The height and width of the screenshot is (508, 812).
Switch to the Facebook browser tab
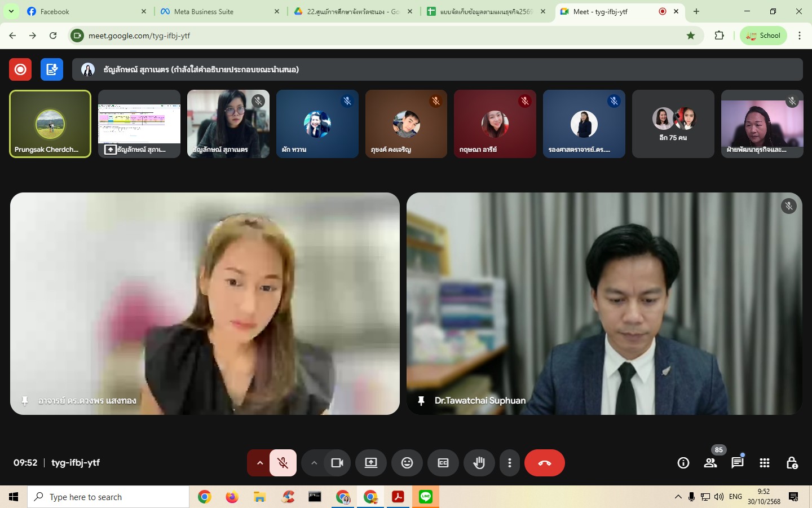(x=85, y=11)
